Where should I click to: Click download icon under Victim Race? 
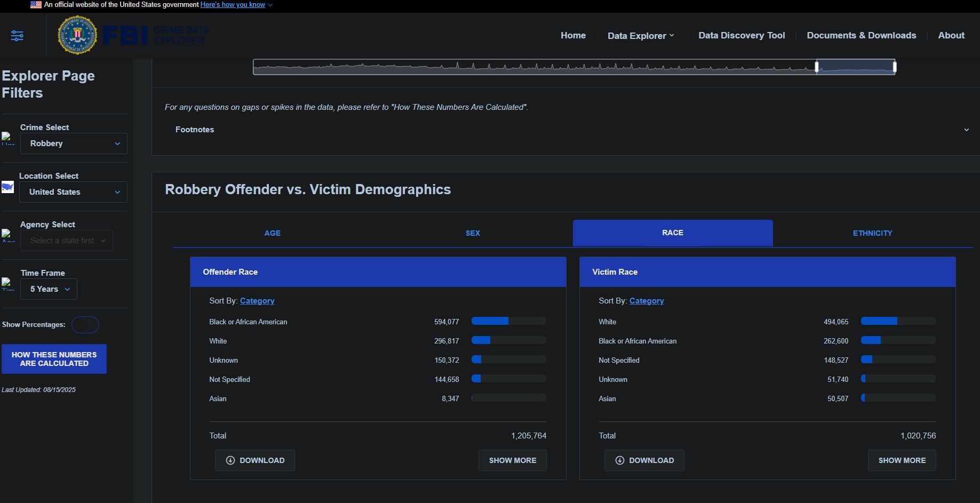(620, 460)
